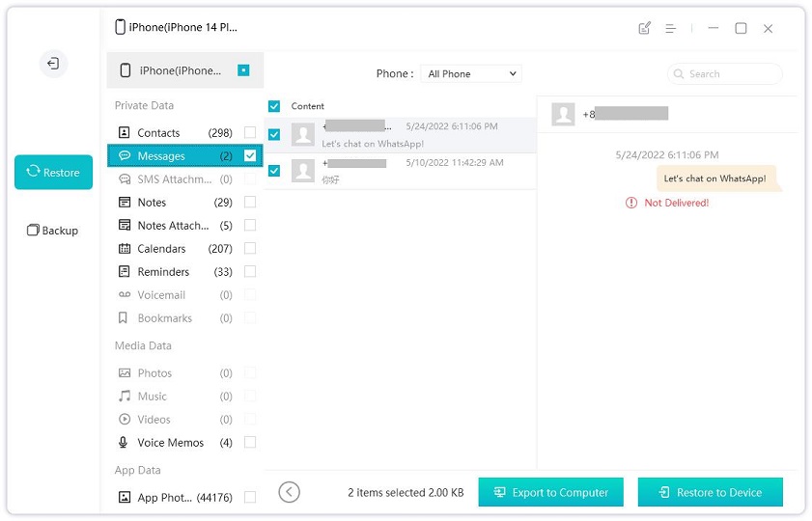Viewport: 812px width, 521px height.
Task: Click the exit/back icon in left sidebar
Action: [x=53, y=64]
